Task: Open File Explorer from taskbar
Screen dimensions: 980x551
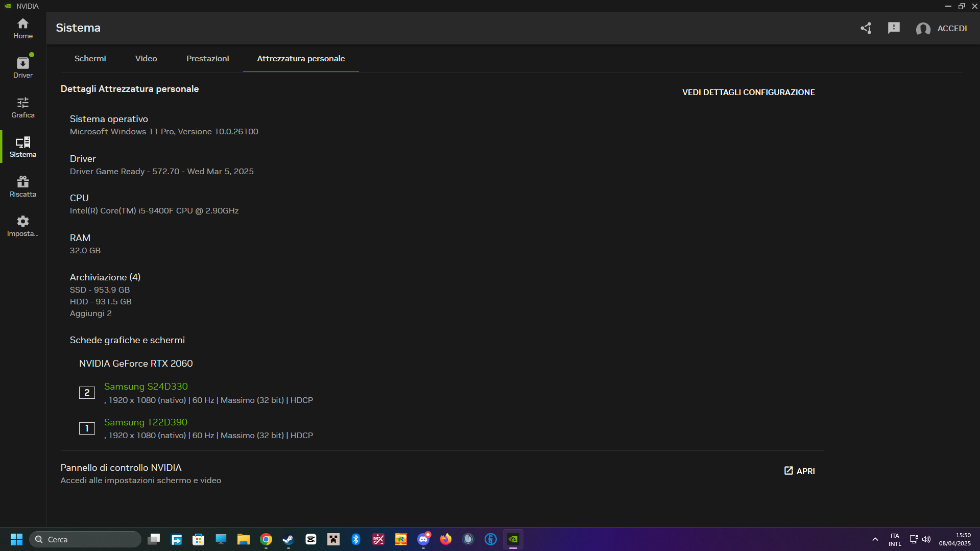Action: point(244,539)
